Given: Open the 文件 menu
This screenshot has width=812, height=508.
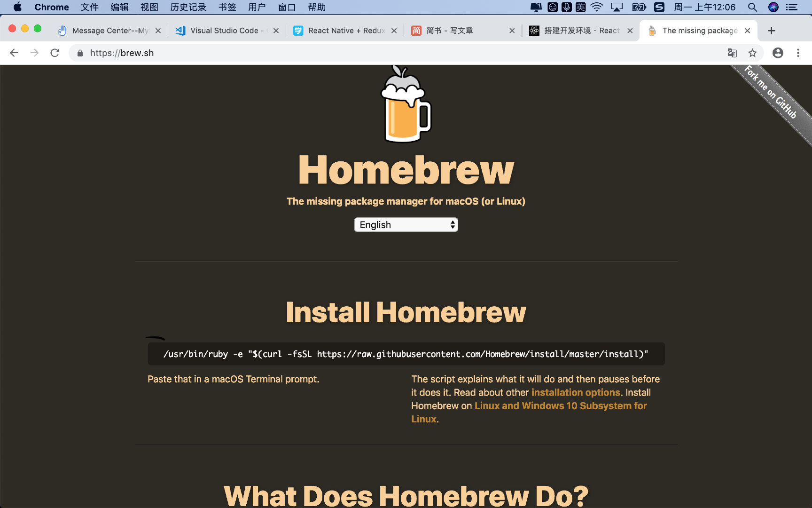Looking at the screenshot, I should (x=90, y=7).
